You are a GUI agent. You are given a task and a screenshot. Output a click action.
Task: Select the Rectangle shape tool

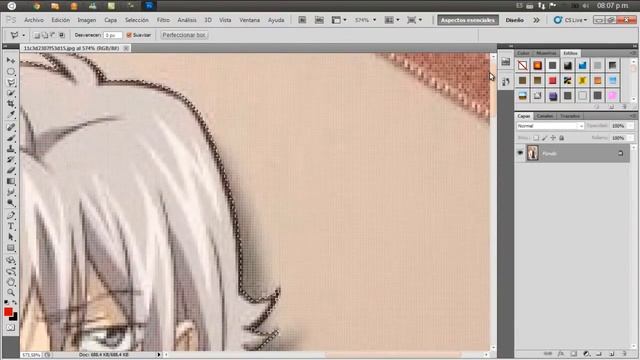(x=11, y=248)
